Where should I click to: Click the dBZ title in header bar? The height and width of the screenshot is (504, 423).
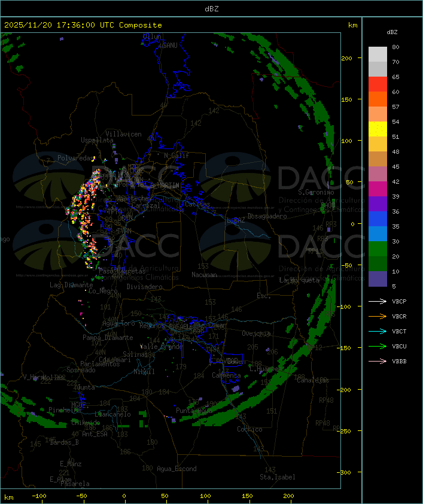[212, 9]
